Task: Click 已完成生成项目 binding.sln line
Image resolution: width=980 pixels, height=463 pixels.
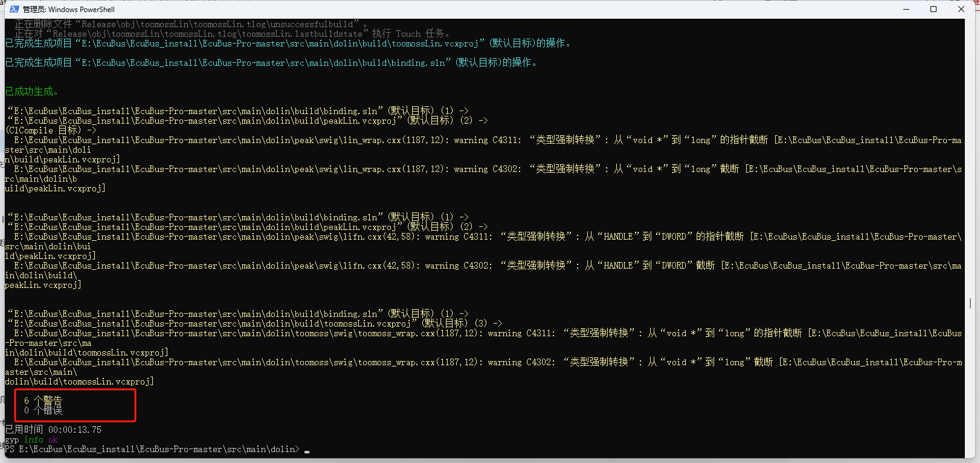Action: pyautogui.click(x=271, y=63)
